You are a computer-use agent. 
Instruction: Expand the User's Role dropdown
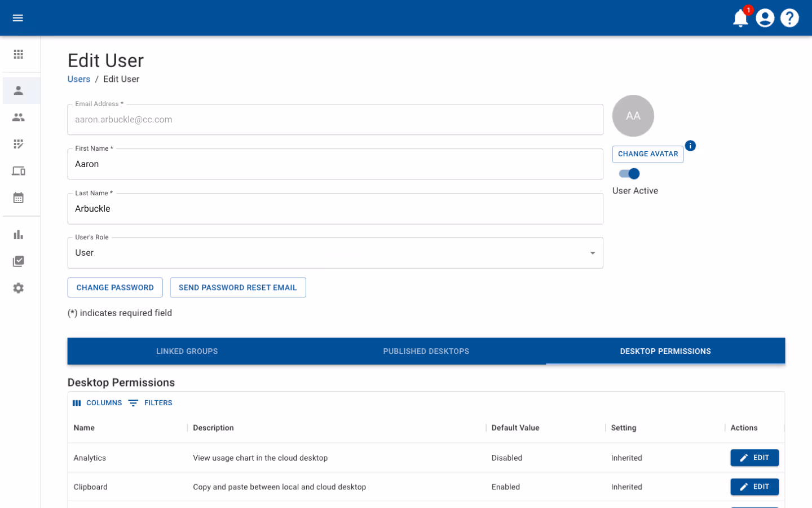(x=592, y=253)
